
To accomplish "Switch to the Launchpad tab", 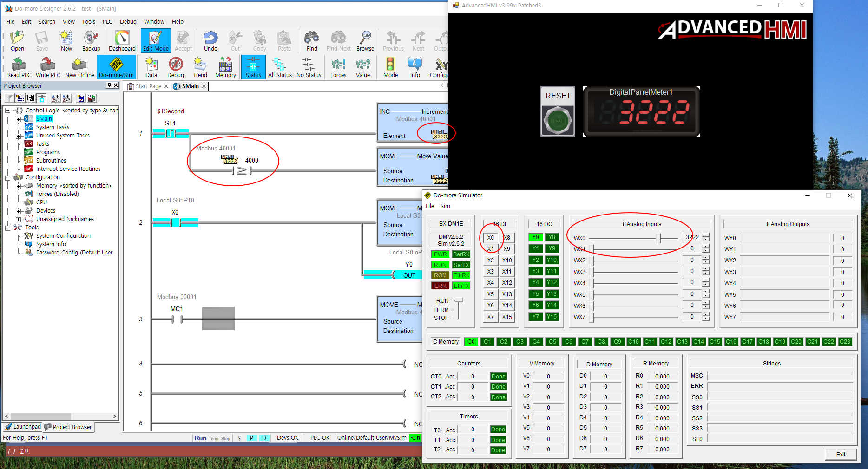I will (23, 427).
